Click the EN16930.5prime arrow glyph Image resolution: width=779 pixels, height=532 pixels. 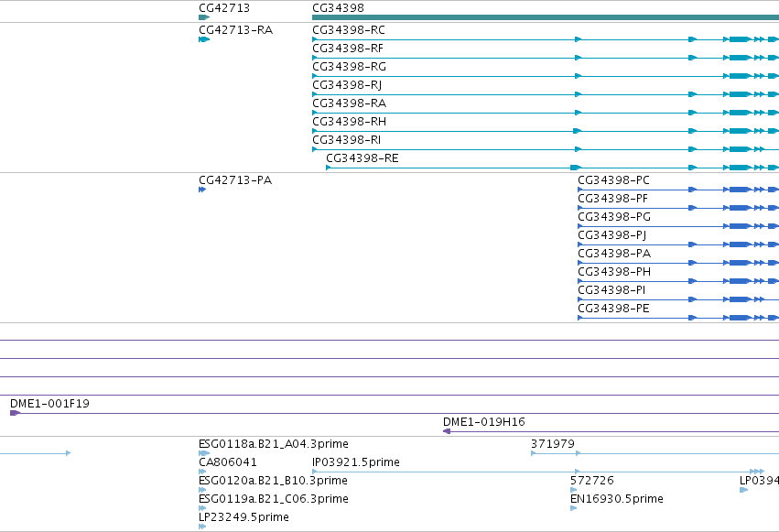(574, 508)
